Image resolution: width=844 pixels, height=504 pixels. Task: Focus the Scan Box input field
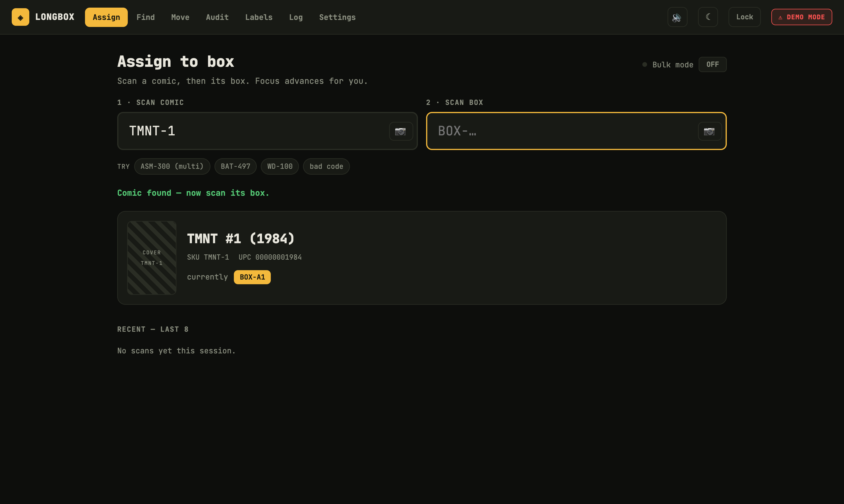coord(576,131)
